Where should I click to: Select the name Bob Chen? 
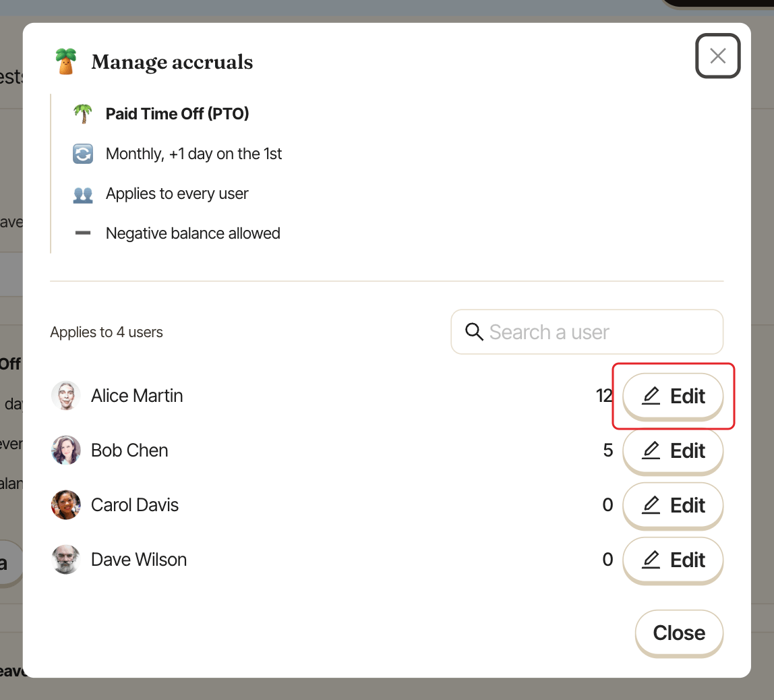click(129, 450)
